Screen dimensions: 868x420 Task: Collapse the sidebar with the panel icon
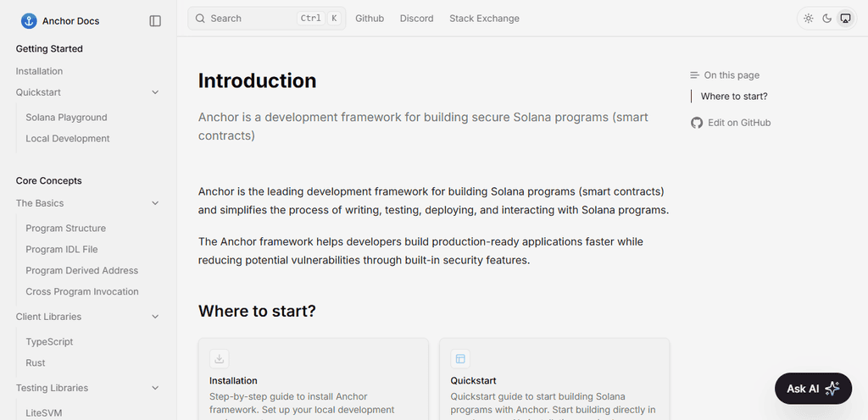coord(156,21)
